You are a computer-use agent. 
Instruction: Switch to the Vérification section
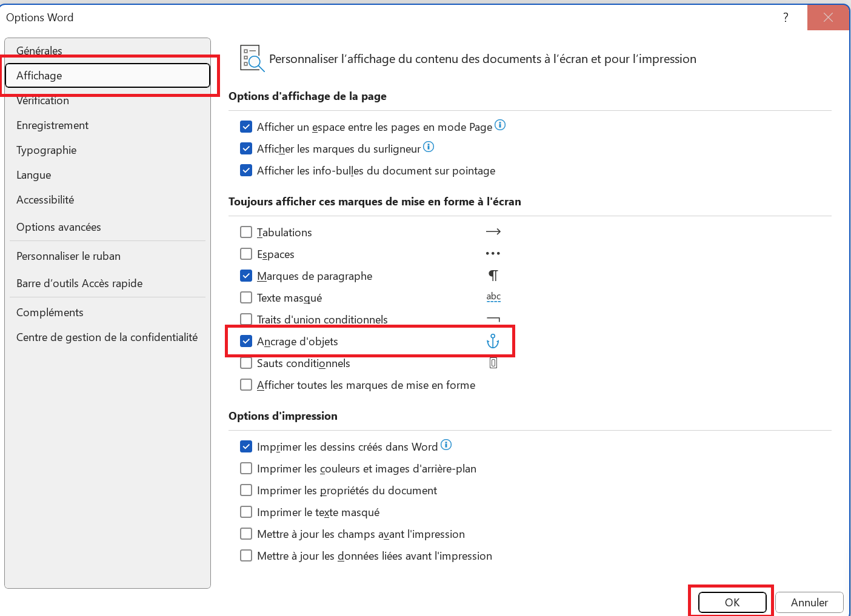click(x=43, y=101)
